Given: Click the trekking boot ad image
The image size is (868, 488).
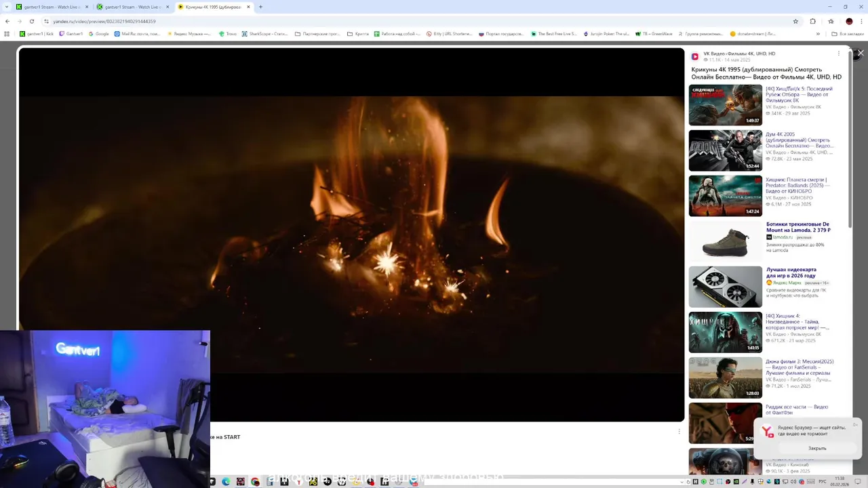Looking at the screenshot, I should [726, 241].
